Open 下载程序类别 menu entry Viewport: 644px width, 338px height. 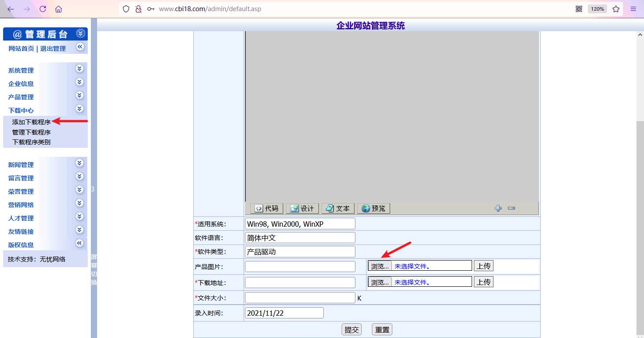(x=31, y=142)
